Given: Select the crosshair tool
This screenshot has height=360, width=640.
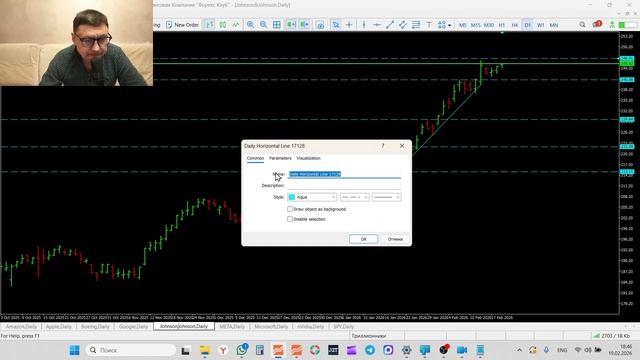Looking at the screenshot, I should [x=349, y=25].
